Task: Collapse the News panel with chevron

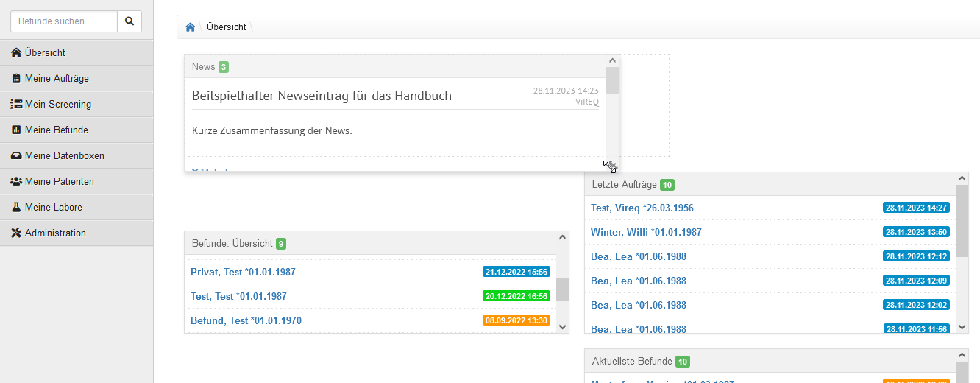Action: [x=612, y=60]
